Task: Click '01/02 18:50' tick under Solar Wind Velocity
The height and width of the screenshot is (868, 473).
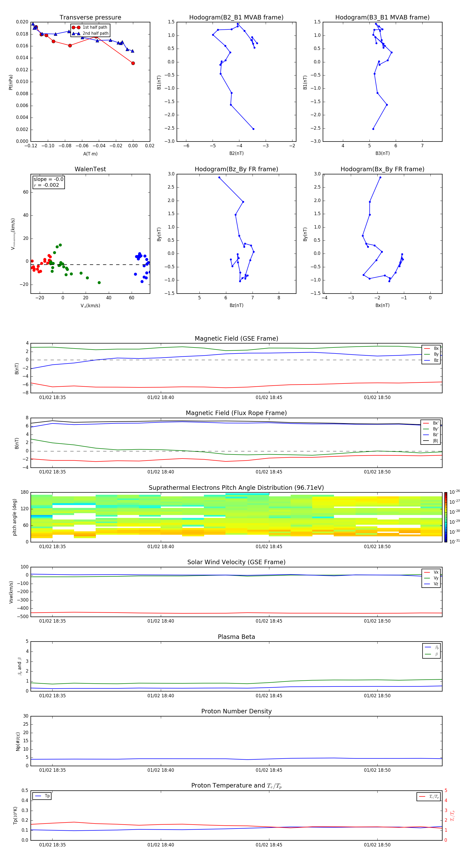Action: pos(377,621)
